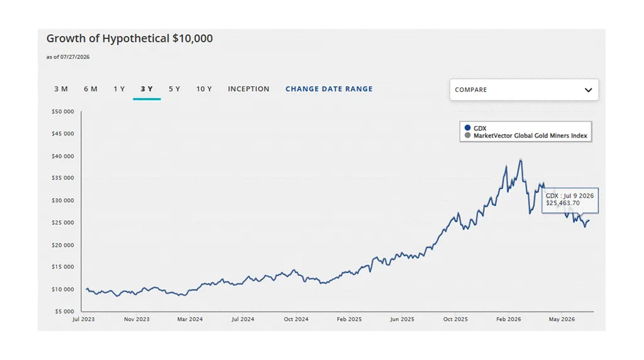
Task: Open the COMPARE dropdown
Action: pyautogui.click(x=524, y=89)
